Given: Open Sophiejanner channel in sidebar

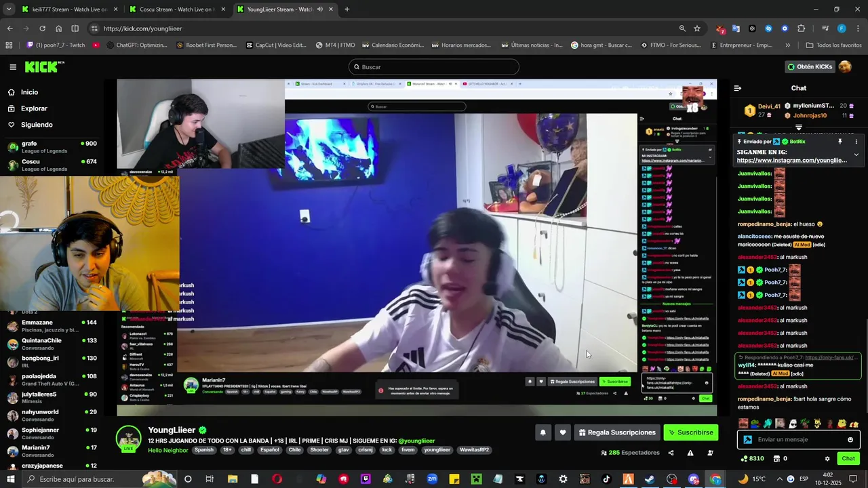Looking at the screenshot, I should click(x=53, y=433).
